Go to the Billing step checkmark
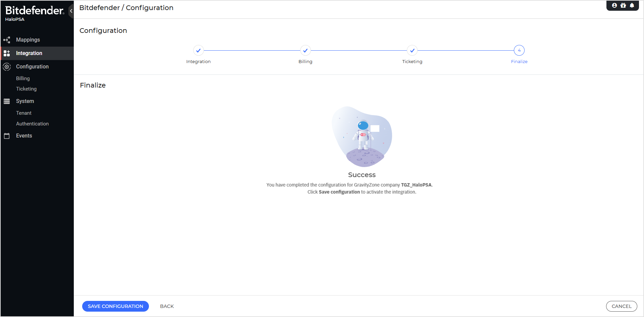Image resolution: width=644 pixels, height=317 pixels. click(305, 51)
